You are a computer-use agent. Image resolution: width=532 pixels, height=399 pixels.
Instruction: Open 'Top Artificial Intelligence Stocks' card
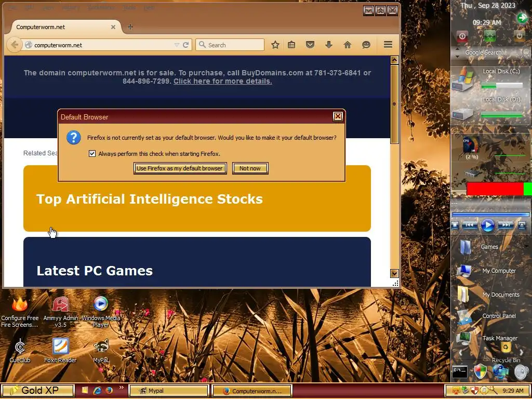coord(197,198)
